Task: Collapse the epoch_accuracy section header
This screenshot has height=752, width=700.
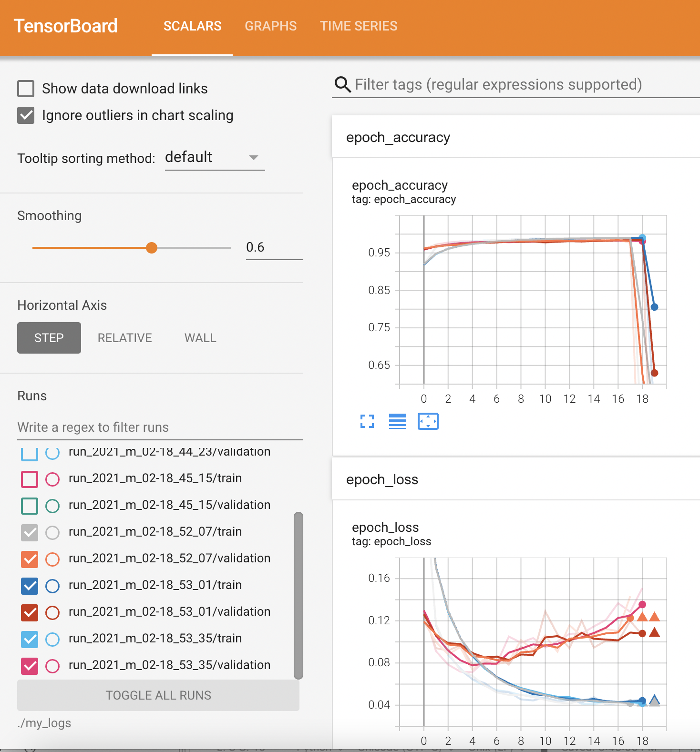Action: point(398,137)
